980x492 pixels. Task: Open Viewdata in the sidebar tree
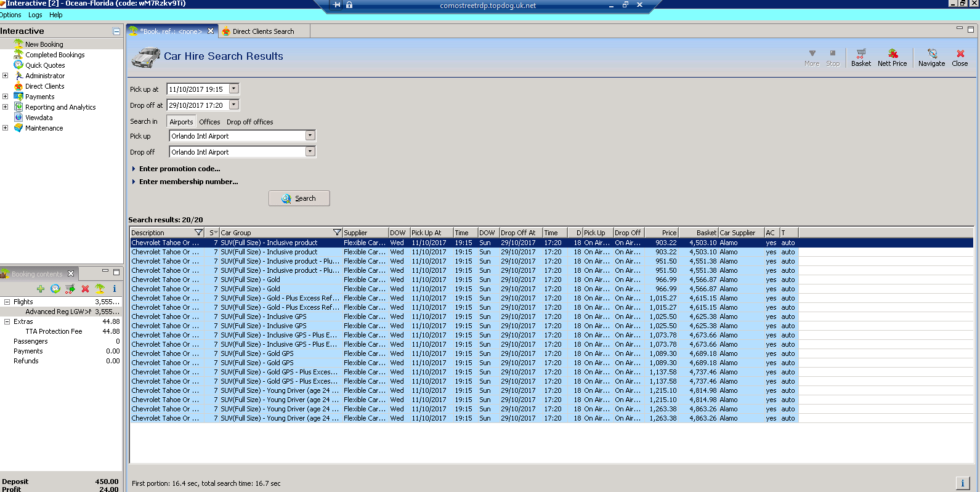tap(39, 118)
